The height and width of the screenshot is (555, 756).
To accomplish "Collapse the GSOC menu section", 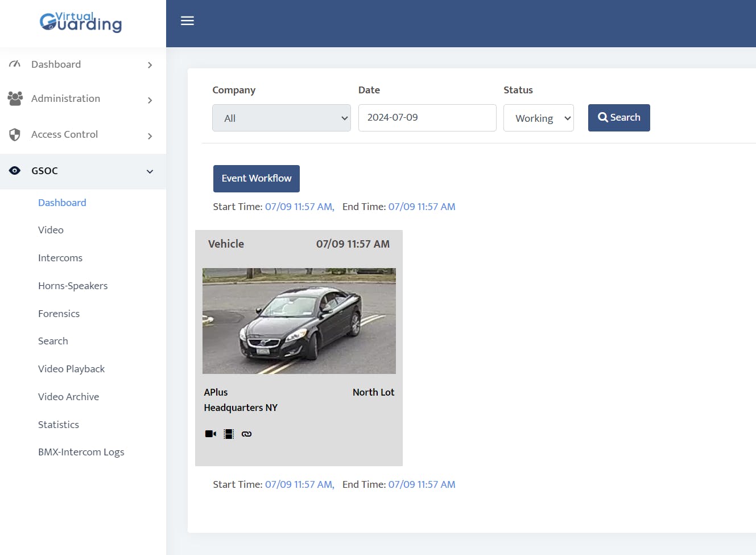I will [x=150, y=171].
